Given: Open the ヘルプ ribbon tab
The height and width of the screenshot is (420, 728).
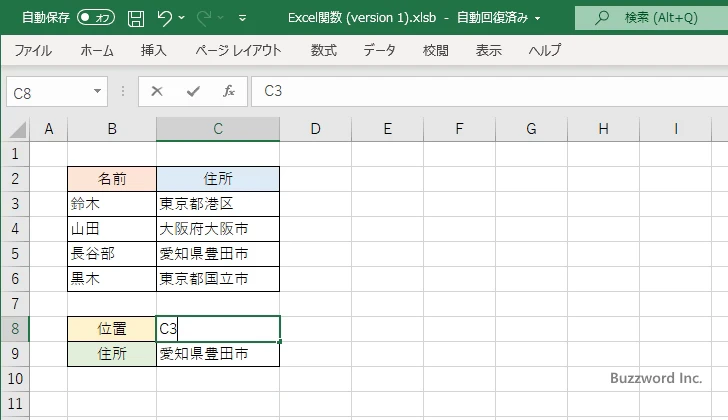Looking at the screenshot, I should click(545, 50).
